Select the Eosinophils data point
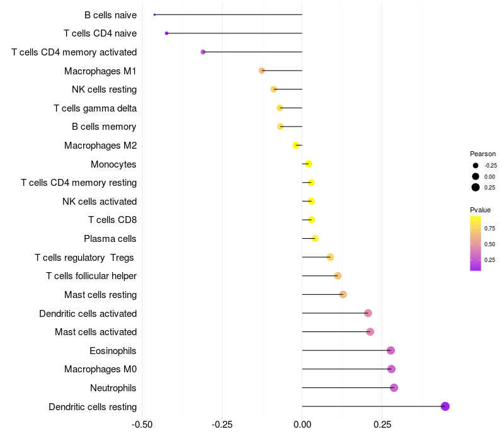This screenshot has height=441, width=504. [x=391, y=350]
